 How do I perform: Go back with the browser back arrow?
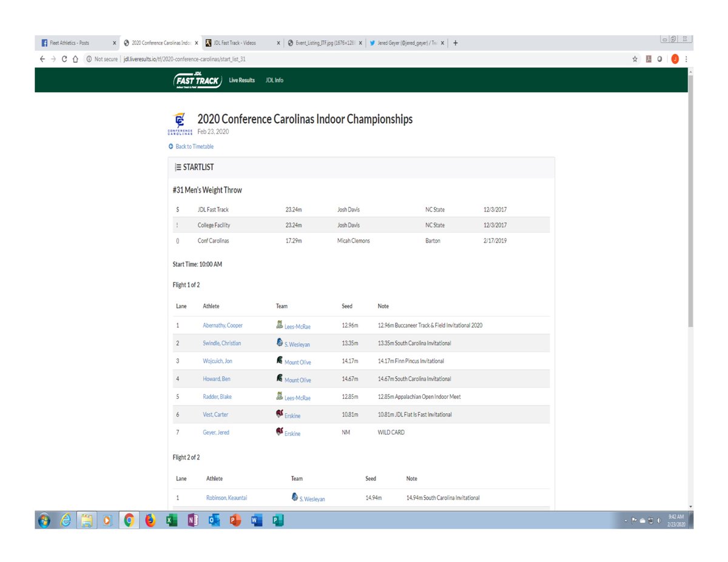coord(42,59)
